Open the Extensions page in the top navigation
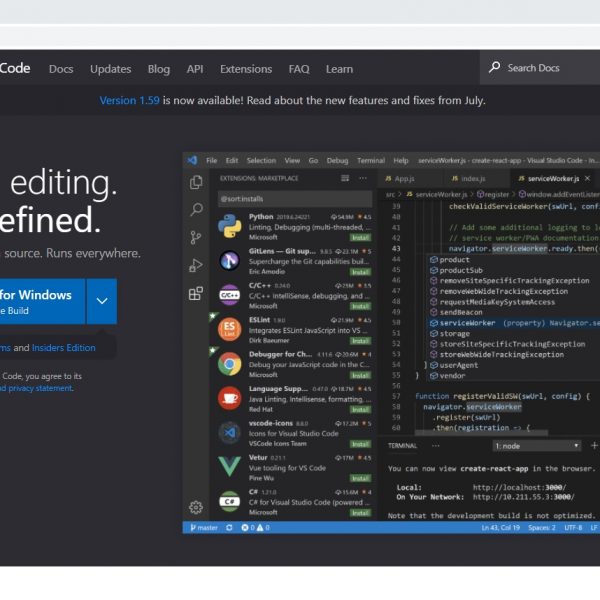This screenshot has height=600, width=600. pyautogui.click(x=246, y=69)
